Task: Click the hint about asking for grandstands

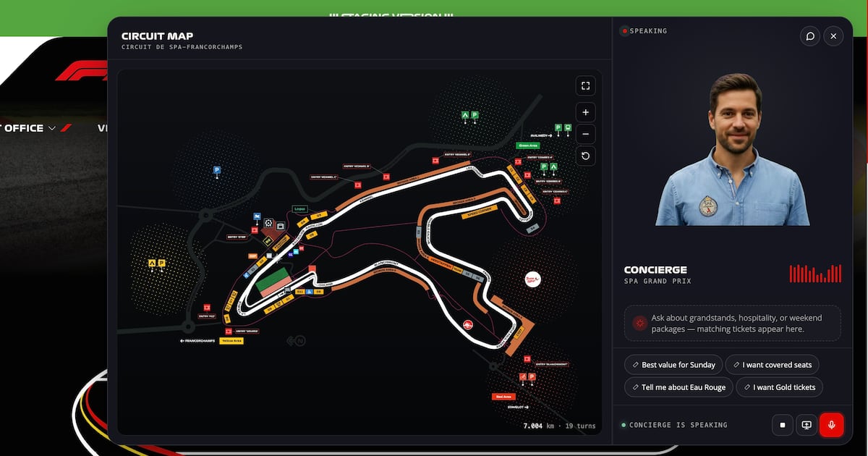Action: point(732,324)
